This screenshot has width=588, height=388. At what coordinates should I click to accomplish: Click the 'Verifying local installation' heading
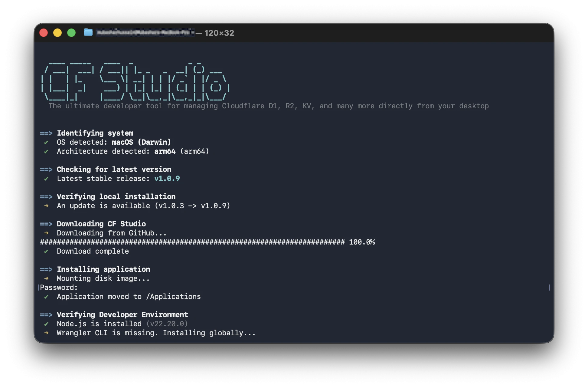(116, 197)
